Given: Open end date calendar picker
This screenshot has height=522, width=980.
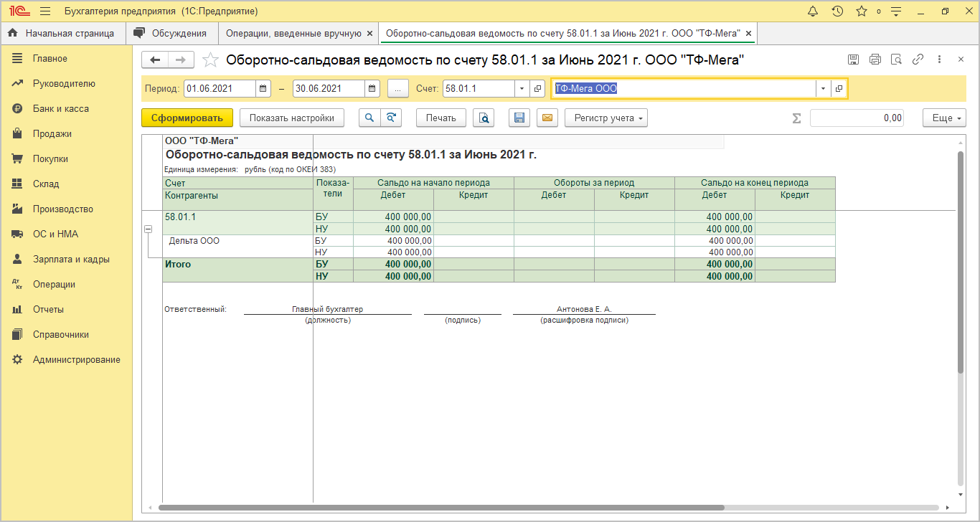Looking at the screenshot, I should [372, 89].
